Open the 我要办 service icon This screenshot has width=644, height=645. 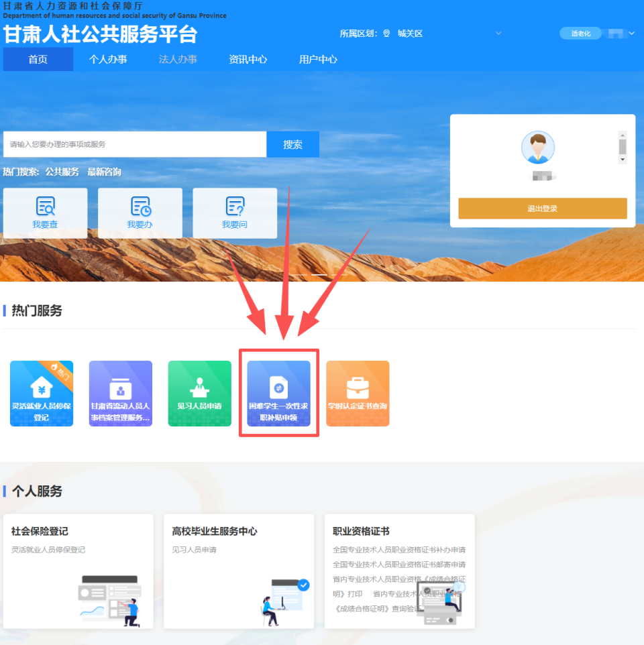(140, 213)
